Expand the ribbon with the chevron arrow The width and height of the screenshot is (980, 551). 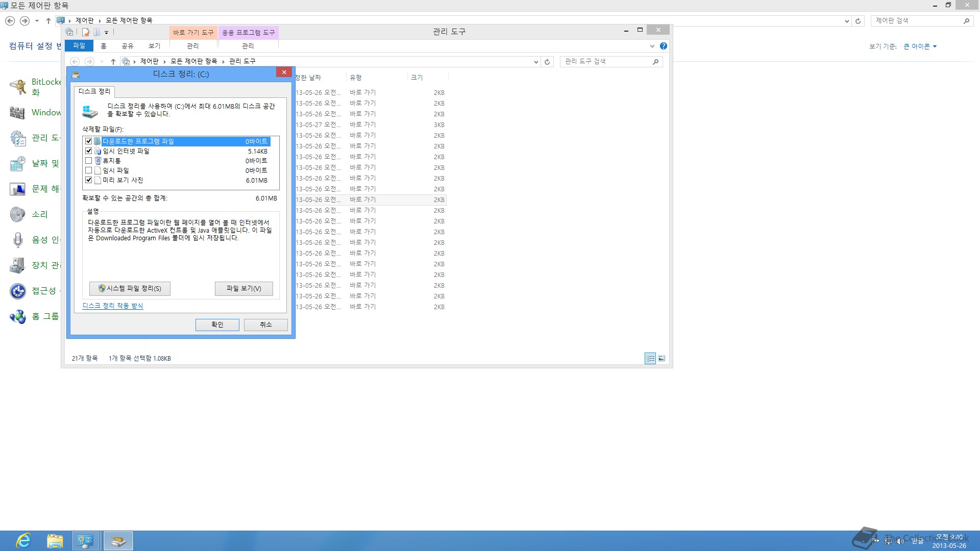point(652,46)
